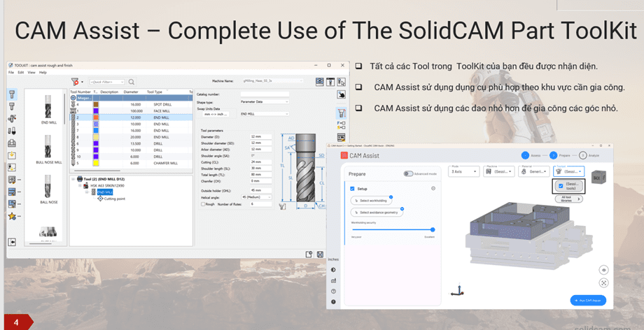Click the Tool Type column header
Screen dimensions: 644x330
click(155, 92)
